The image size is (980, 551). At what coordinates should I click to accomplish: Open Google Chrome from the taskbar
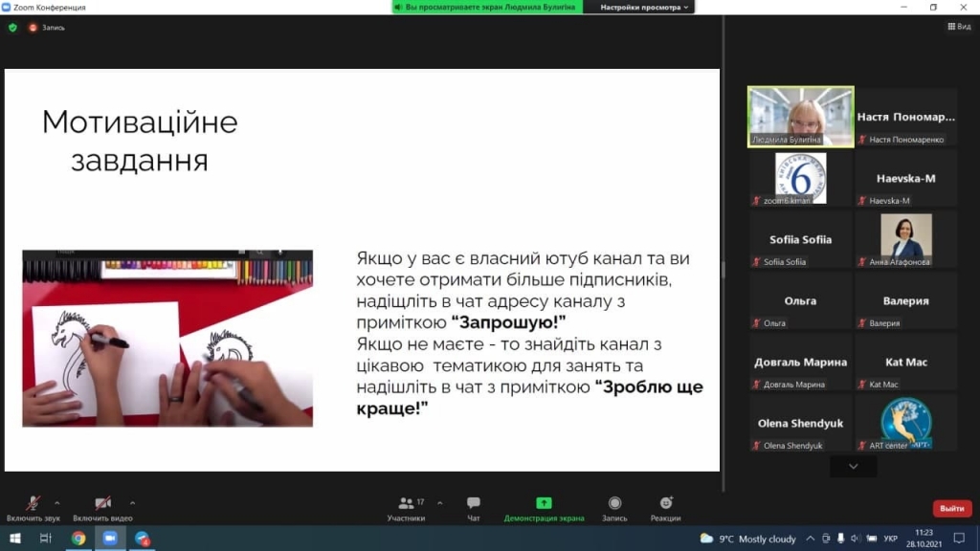[x=78, y=538]
